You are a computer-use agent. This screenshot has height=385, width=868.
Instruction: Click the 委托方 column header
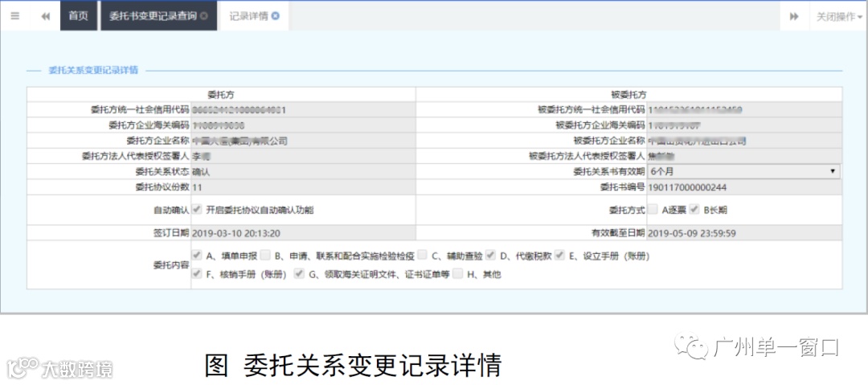tap(221, 95)
